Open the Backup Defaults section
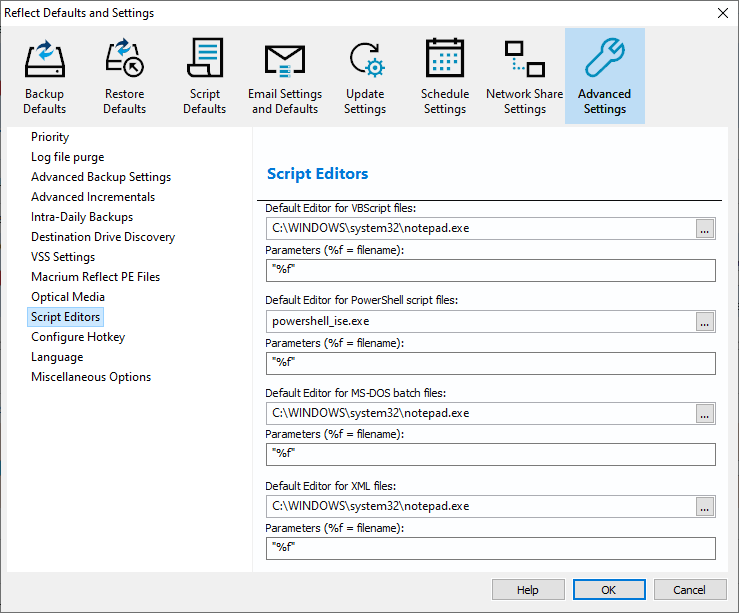 click(45, 76)
